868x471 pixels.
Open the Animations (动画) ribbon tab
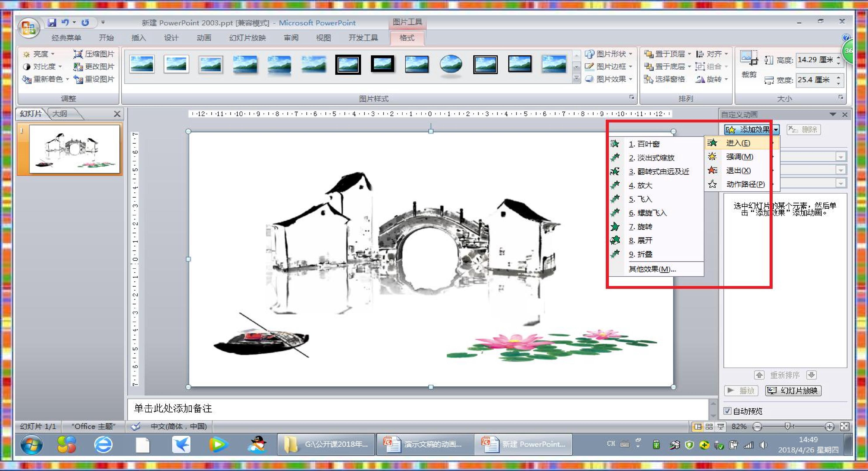(204, 38)
